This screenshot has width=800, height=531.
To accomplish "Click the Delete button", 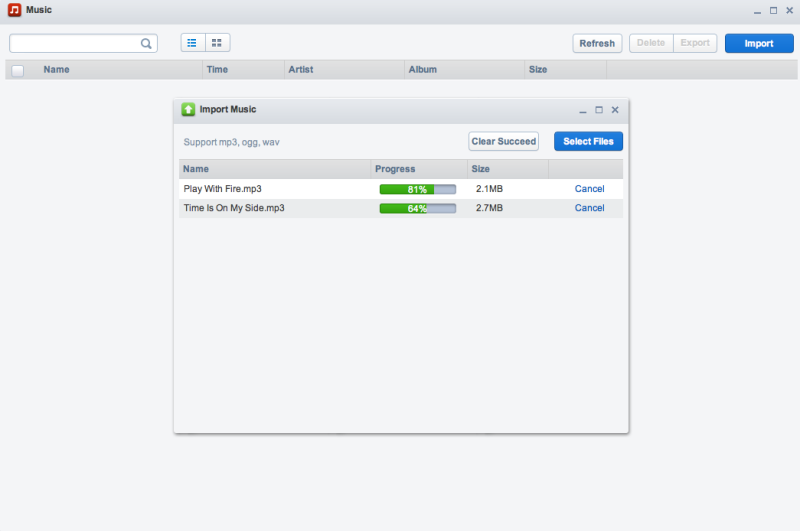I will (651, 43).
